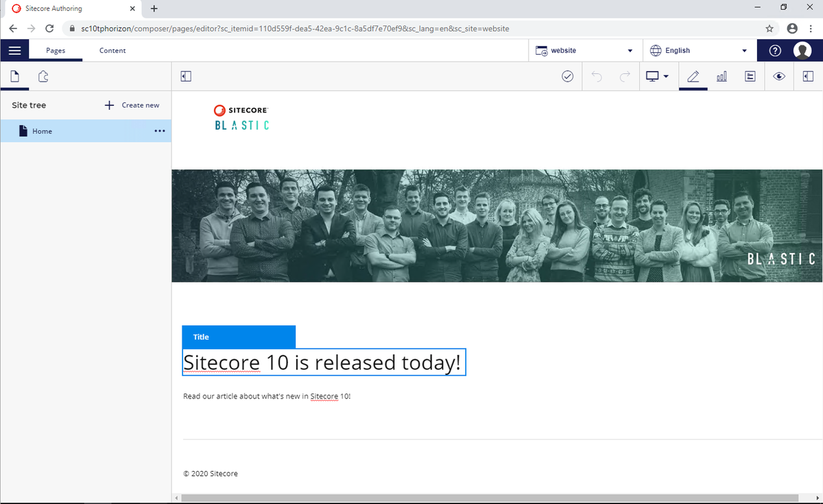This screenshot has height=504, width=823.
Task: Open the English language dropdown
Action: [x=699, y=50]
